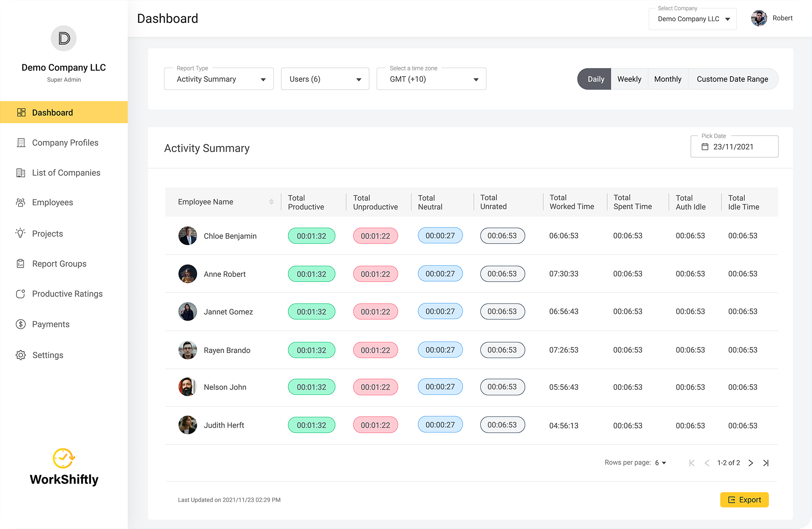Switch to Weekly view
Viewport: 812px width, 529px height.
pos(629,79)
